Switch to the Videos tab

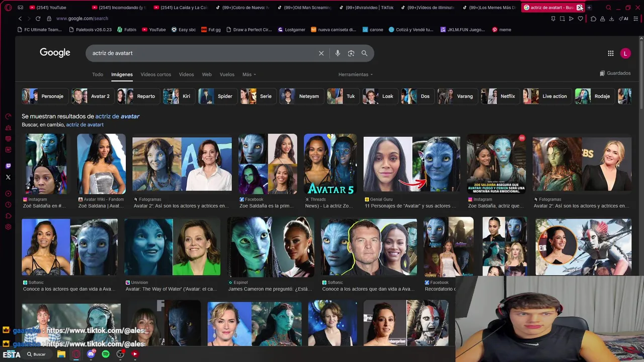pyautogui.click(x=186, y=74)
